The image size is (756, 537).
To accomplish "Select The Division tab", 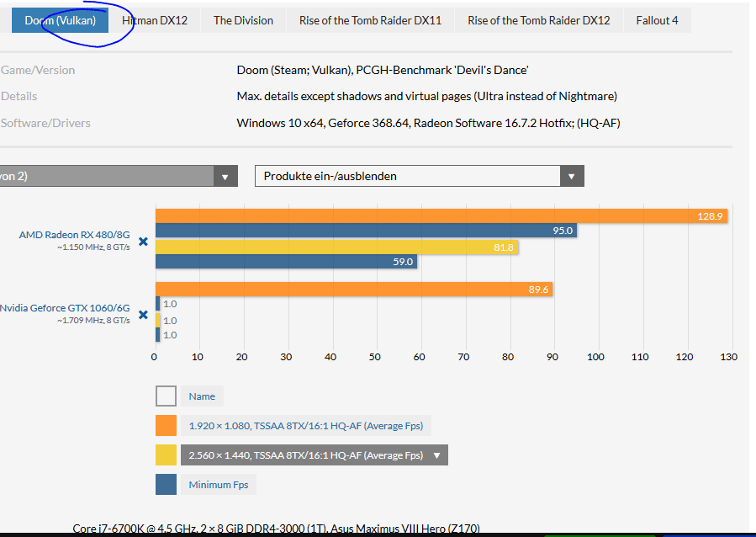I will [x=243, y=20].
